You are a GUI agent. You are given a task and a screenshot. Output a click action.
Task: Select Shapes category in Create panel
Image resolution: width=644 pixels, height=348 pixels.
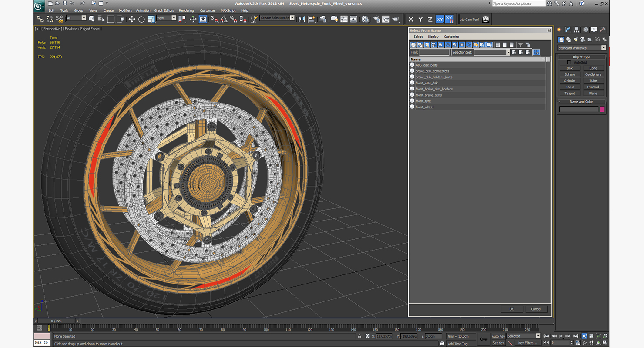[568, 40]
